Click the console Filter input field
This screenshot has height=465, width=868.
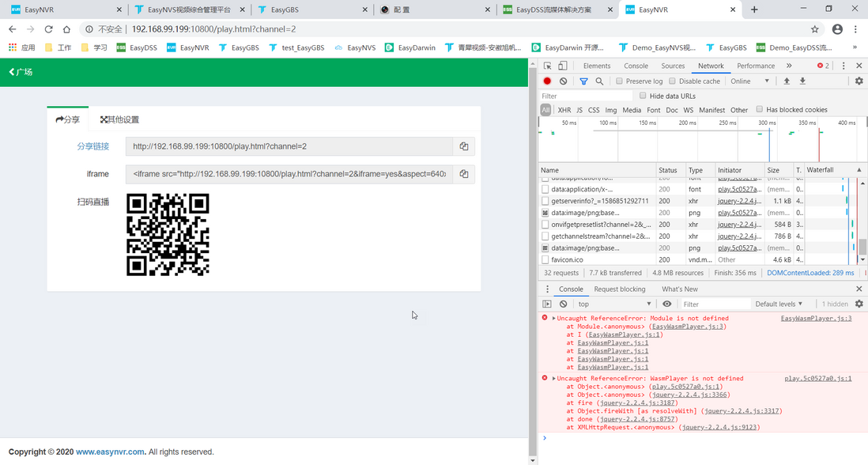point(715,304)
